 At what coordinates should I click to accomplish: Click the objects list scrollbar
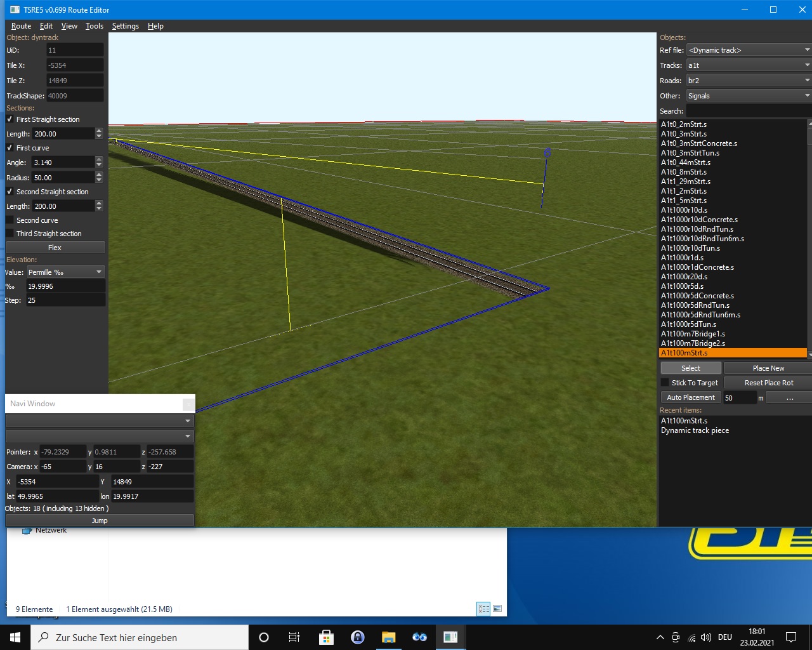809,238
